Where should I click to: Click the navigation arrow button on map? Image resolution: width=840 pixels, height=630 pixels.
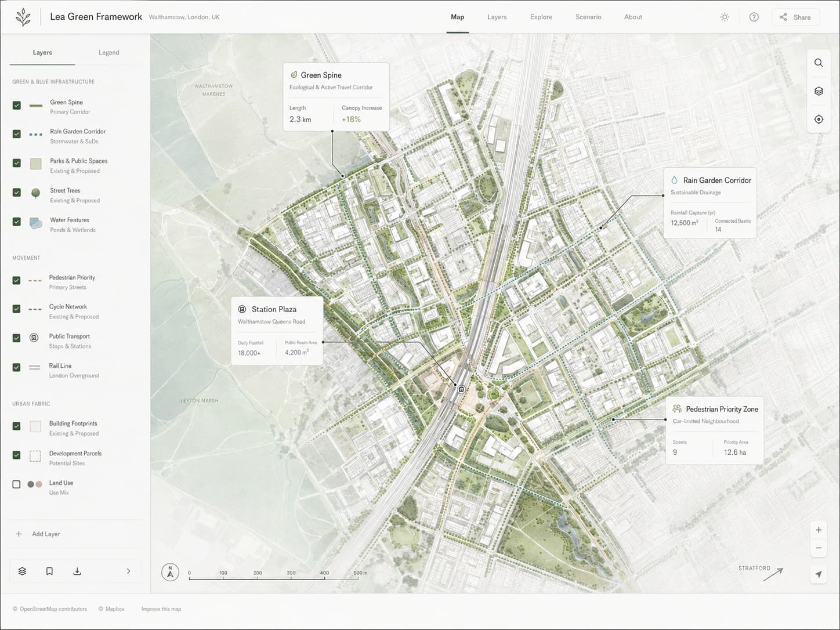(819, 574)
